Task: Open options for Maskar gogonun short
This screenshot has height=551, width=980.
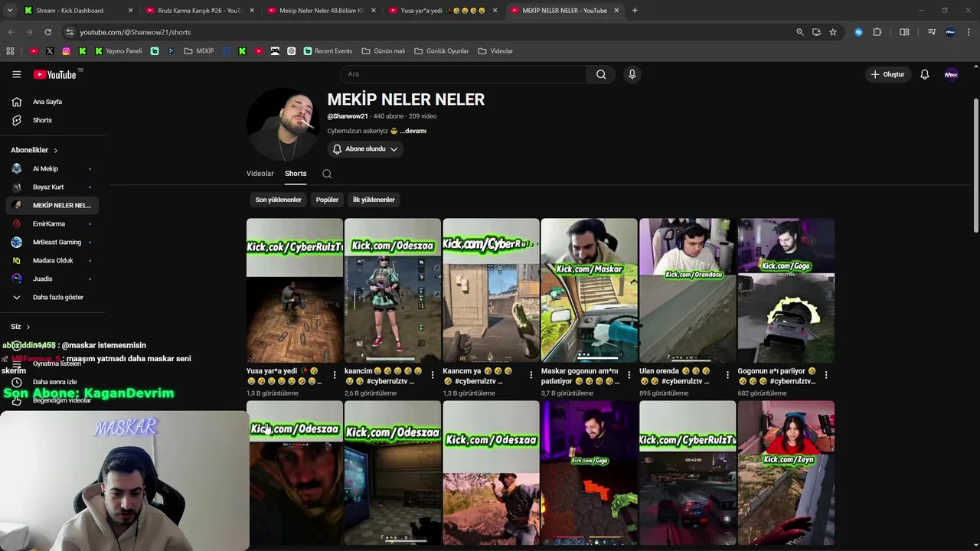Action: pyautogui.click(x=629, y=375)
